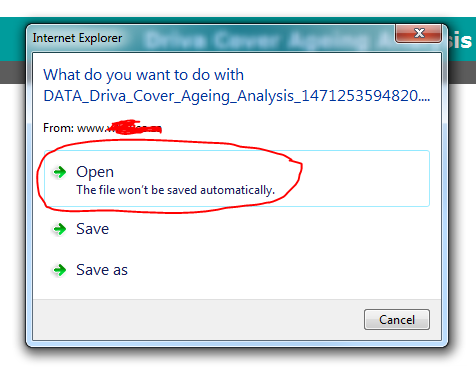Cancel the download dialog
This screenshot has height=387, width=476.
(x=397, y=320)
